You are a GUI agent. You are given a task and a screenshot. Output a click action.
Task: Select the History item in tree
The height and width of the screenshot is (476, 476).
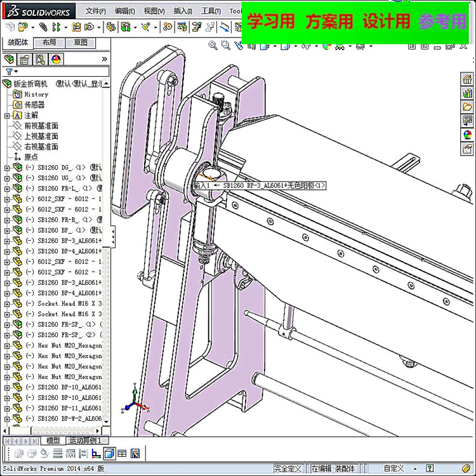[x=36, y=95]
